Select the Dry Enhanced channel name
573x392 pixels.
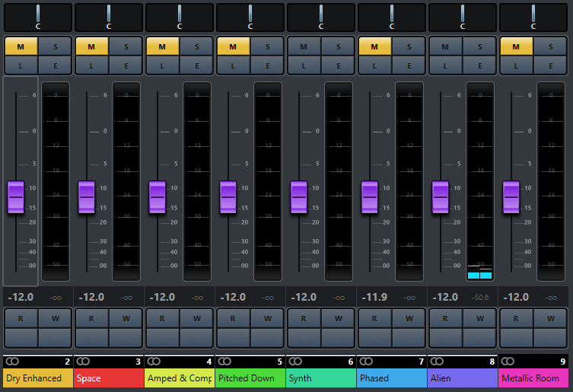click(38, 378)
